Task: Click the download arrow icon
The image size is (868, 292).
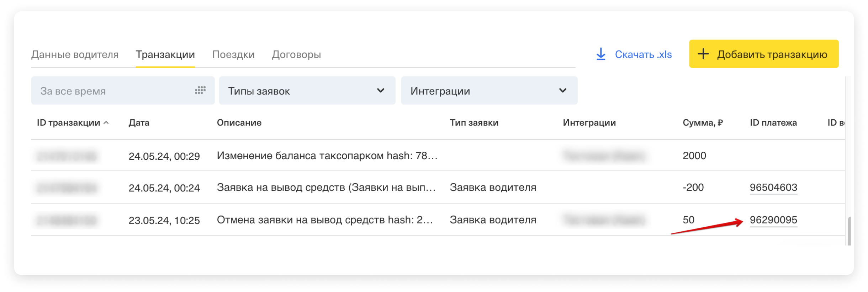Action: tap(600, 54)
